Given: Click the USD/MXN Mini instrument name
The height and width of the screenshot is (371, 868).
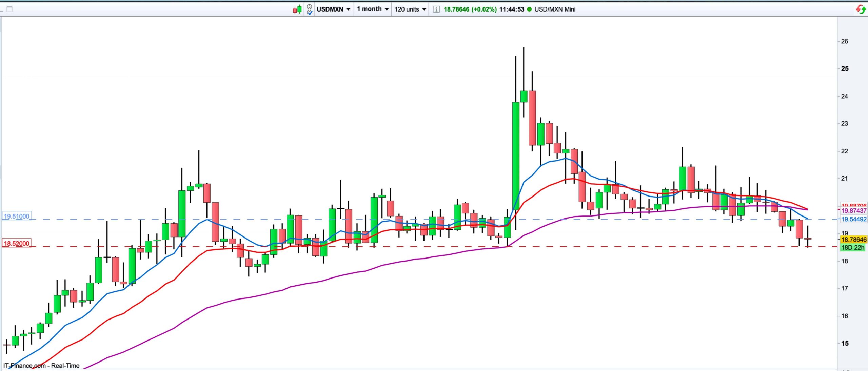Looking at the screenshot, I should (555, 9).
